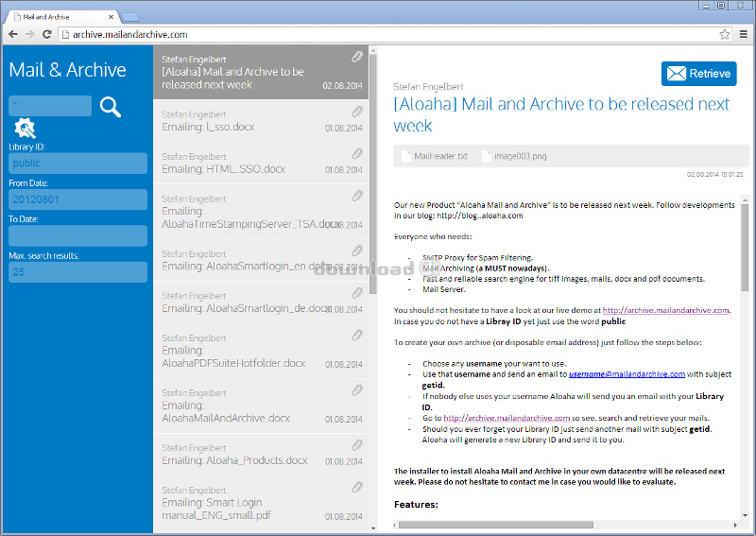Follow the archive.mailandarchive.com live demo link
Screen dimensions: 756x536
665,310
